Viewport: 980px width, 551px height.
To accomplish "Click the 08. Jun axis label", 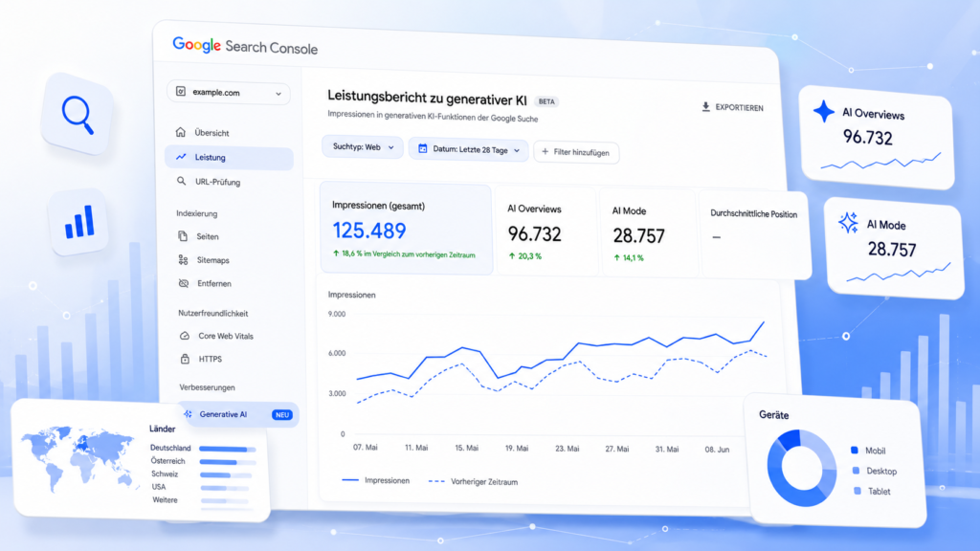I will [x=717, y=450].
